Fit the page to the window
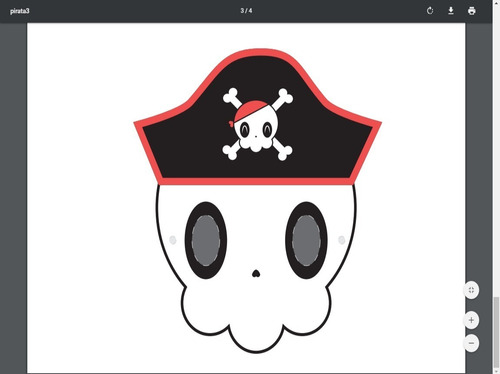The width and height of the screenshot is (500, 374). coord(471,290)
